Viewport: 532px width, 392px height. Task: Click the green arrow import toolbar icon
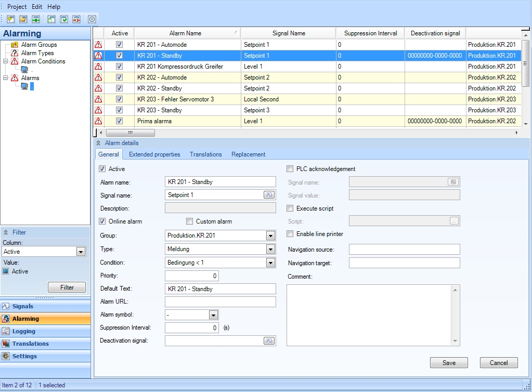[36, 19]
